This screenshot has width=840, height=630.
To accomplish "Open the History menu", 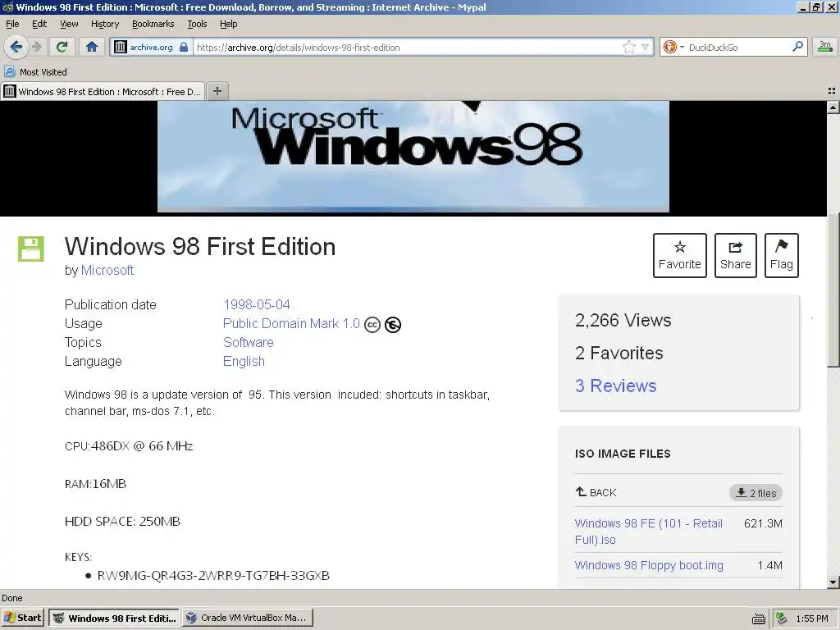I will [x=104, y=24].
